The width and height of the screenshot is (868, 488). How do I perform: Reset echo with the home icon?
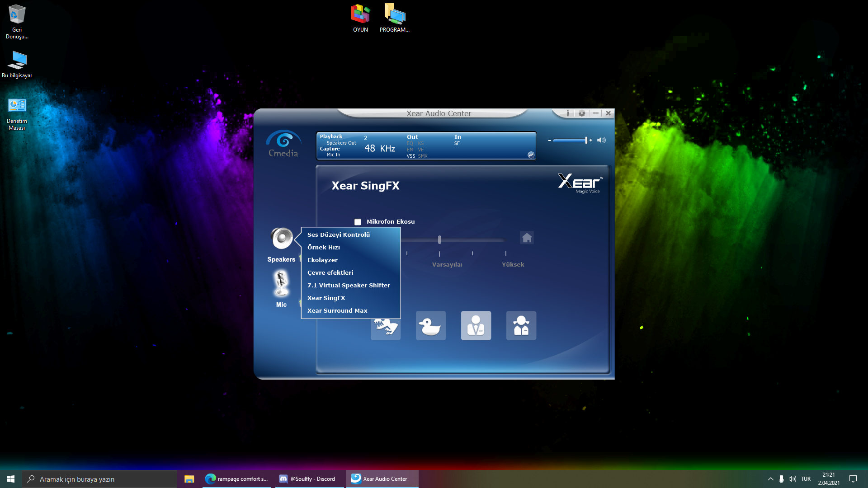tap(527, 238)
